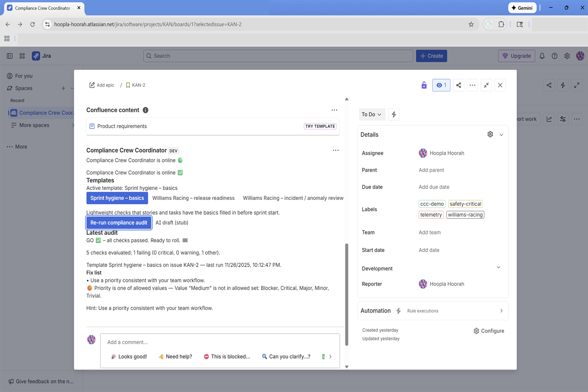Open the user profile avatar menu
Viewport: 588px width, 392px height.
tap(580, 56)
